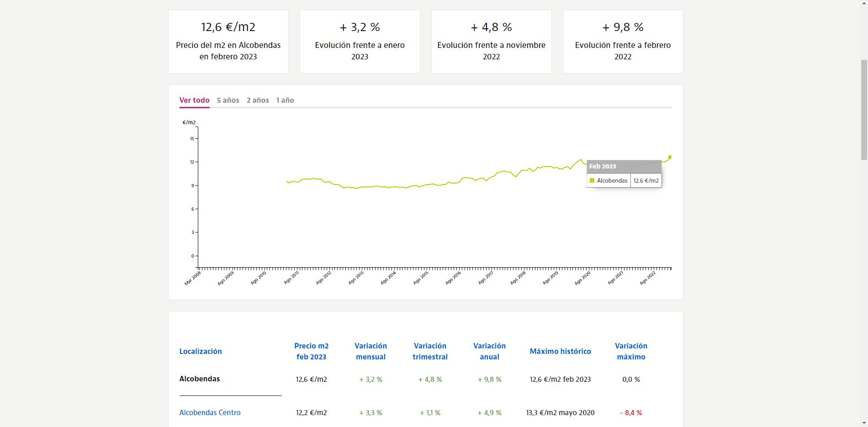
Task: Click the Feb 2023 data point on chart
Action: [670, 157]
